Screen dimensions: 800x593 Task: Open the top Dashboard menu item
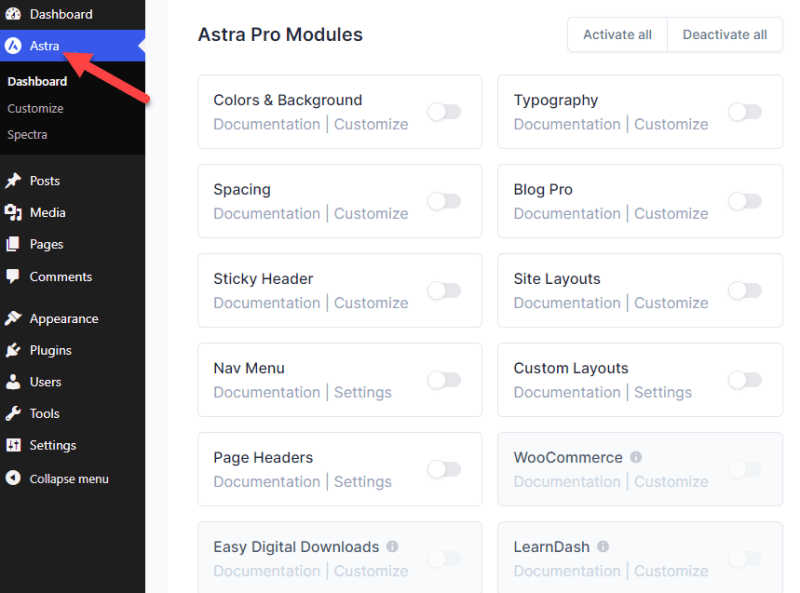[72, 14]
